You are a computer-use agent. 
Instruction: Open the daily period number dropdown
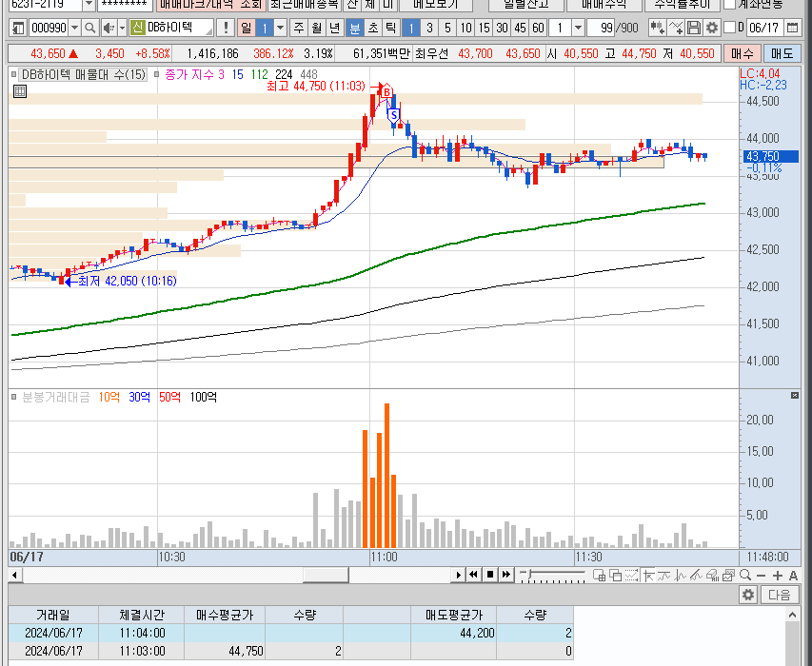[280, 28]
